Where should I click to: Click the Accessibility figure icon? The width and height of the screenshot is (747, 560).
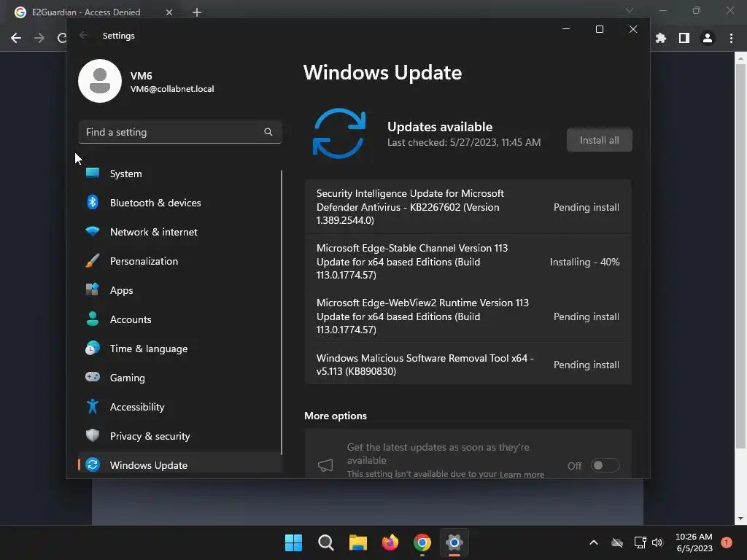(93, 406)
